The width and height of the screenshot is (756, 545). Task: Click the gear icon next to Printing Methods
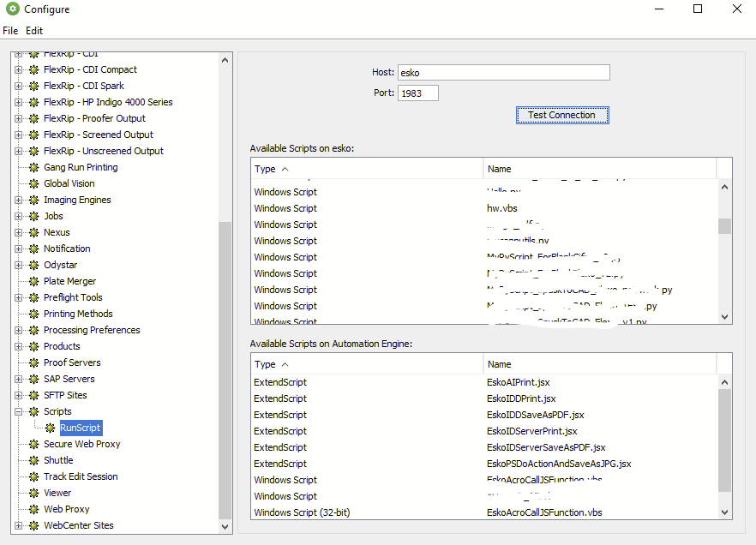click(34, 314)
